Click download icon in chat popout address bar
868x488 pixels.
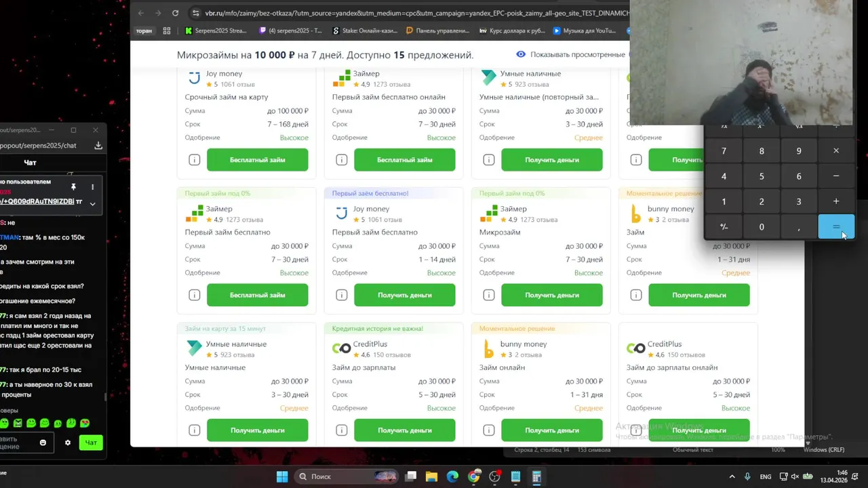coord(98,146)
